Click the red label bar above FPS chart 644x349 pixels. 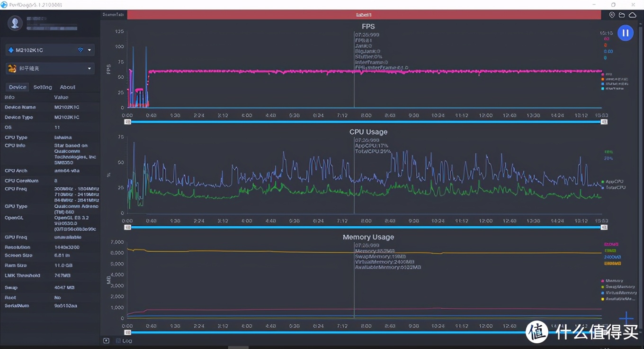tap(363, 15)
